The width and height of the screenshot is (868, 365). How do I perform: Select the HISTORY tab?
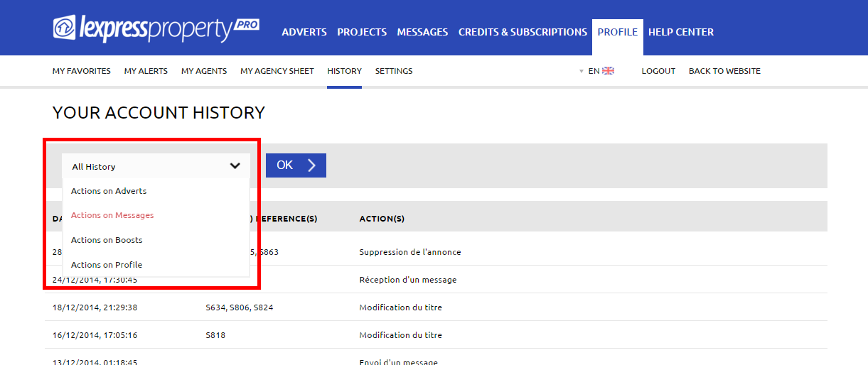pos(345,71)
